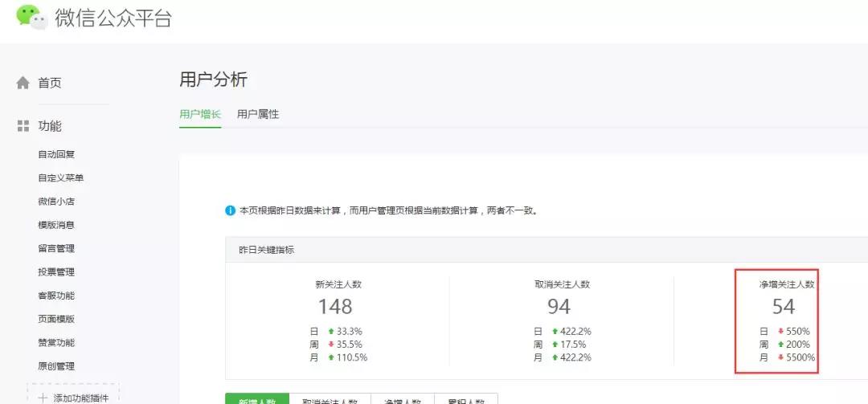This screenshot has height=404, width=868.
Task: Click 添加功能插件 button
Action: pyautogui.click(x=73, y=394)
